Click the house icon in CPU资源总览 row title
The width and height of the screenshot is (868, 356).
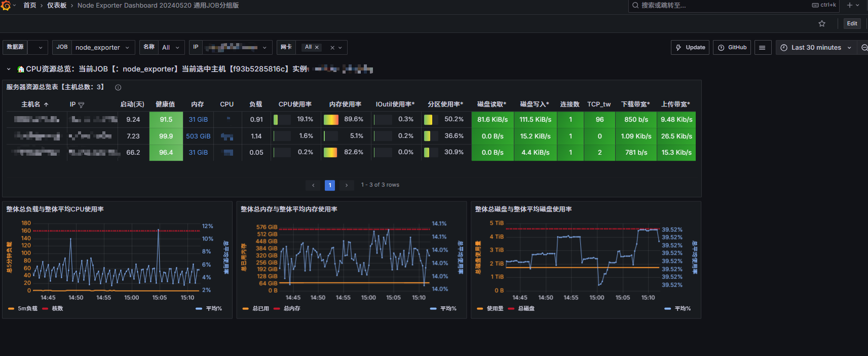21,69
